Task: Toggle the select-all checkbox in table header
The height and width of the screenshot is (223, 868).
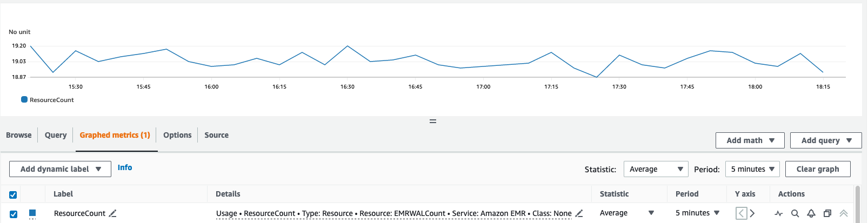Action: (x=13, y=194)
